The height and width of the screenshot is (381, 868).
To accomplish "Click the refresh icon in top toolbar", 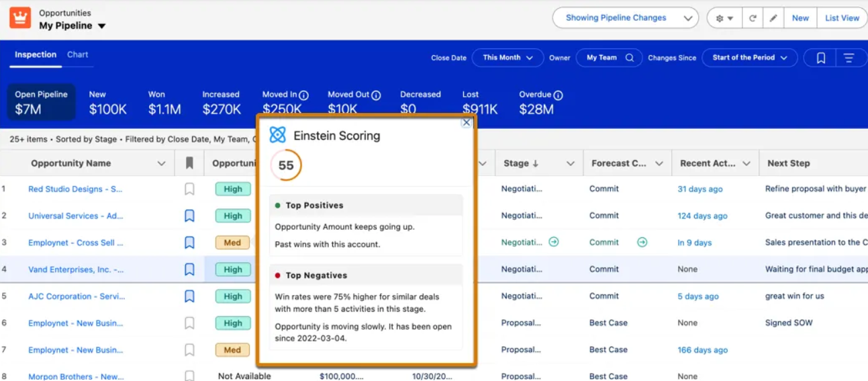I will (753, 18).
